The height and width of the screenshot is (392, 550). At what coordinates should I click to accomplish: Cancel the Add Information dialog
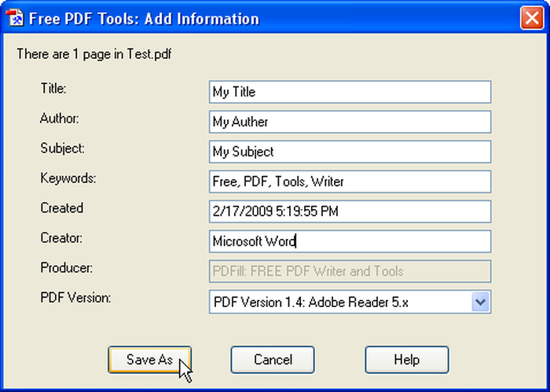tap(273, 360)
